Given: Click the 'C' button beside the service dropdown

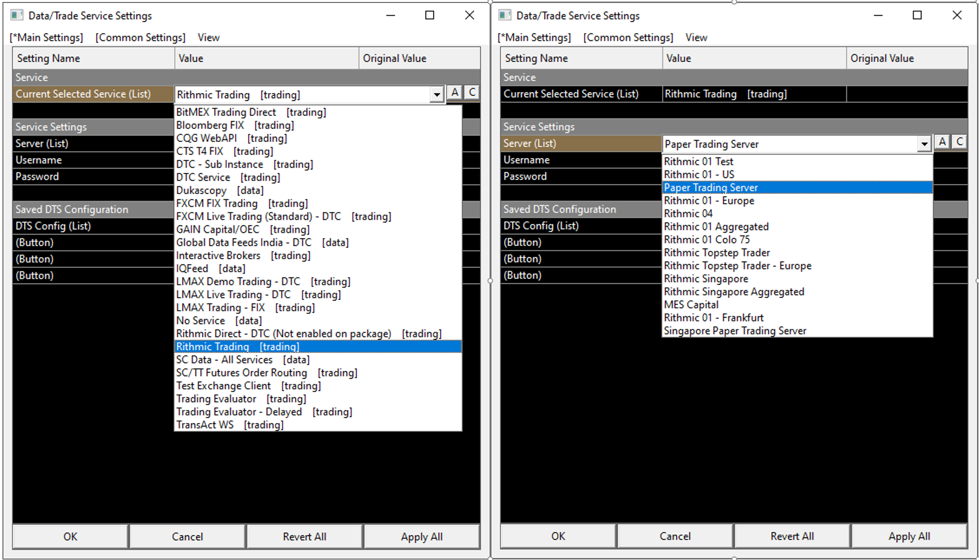Looking at the screenshot, I should 472,92.
